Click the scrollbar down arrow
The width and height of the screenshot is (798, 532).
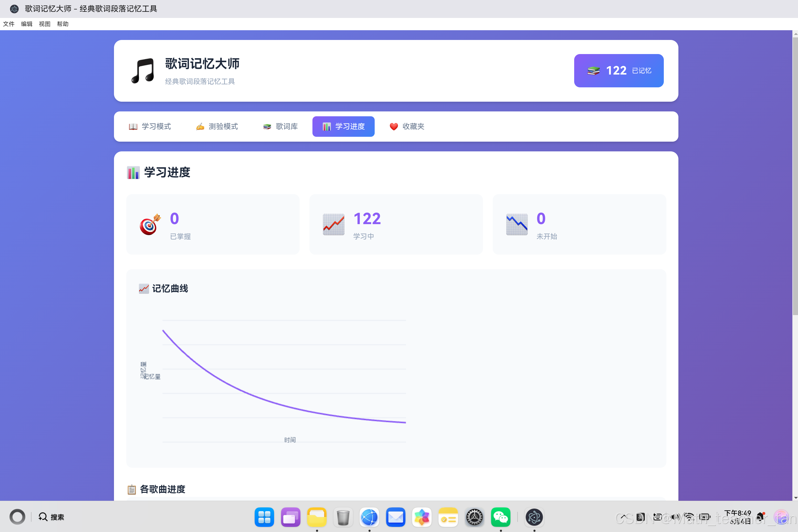click(795, 498)
